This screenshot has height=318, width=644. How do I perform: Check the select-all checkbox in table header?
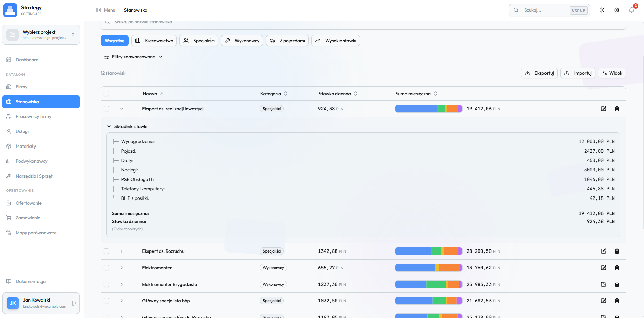click(106, 94)
